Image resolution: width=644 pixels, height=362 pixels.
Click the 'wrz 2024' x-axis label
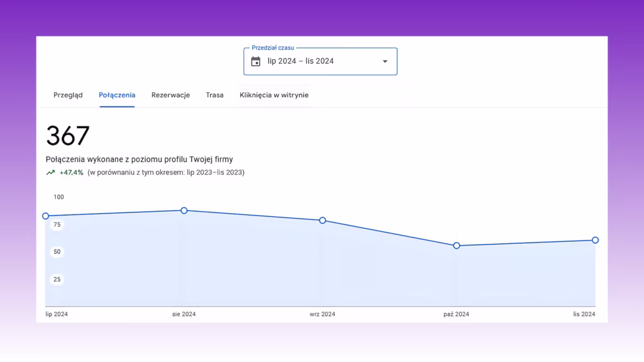point(323,314)
